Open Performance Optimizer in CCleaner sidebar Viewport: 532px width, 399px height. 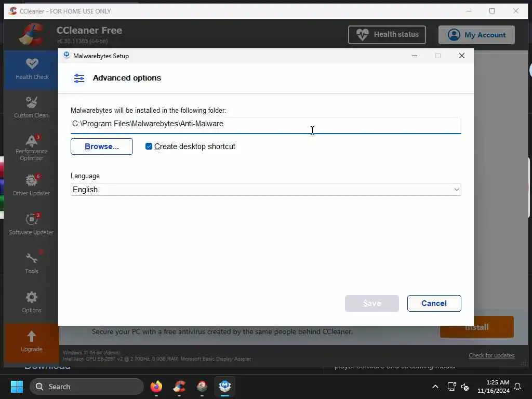[x=31, y=148]
